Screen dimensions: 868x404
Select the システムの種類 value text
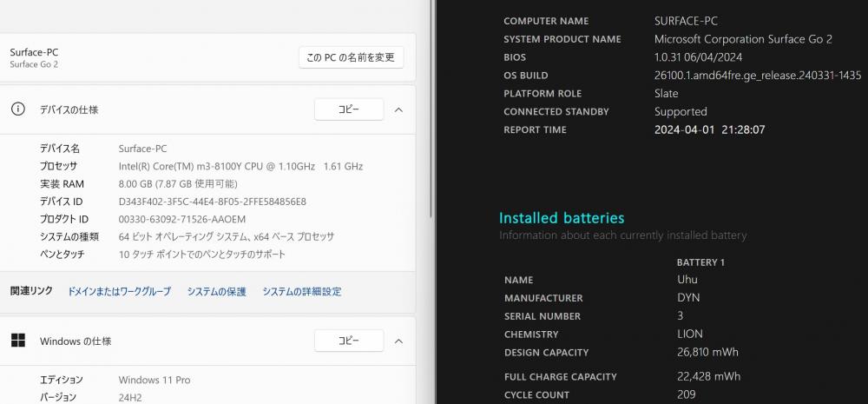[x=227, y=236]
